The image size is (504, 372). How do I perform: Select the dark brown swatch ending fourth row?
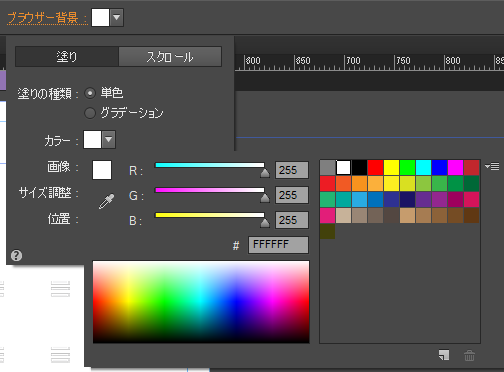(x=471, y=215)
